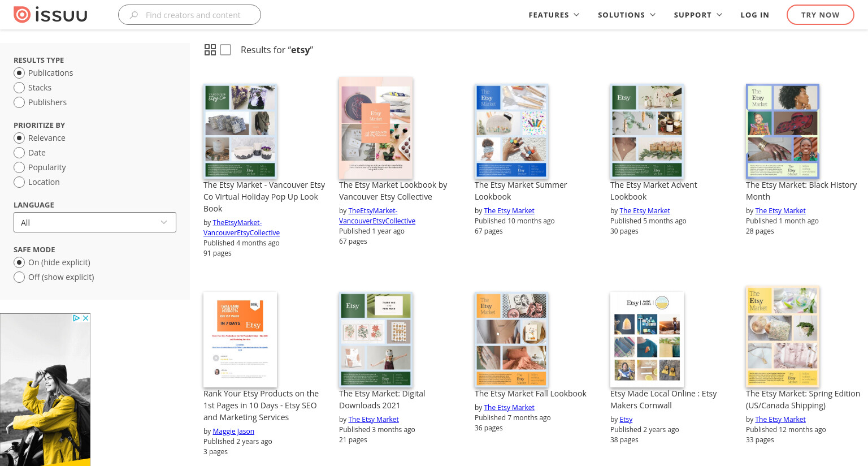Open title 'The Etsy Market: Digital Downloads 2021'
Screen dimensions: 868x466
pos(382,399)
